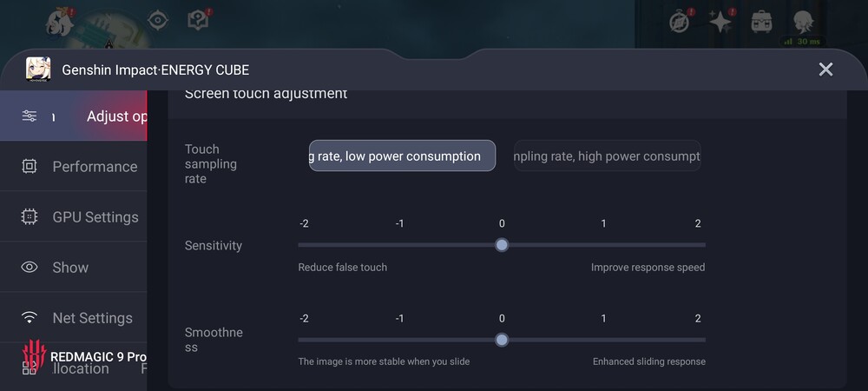Open the Performance section

coord(73,166)
